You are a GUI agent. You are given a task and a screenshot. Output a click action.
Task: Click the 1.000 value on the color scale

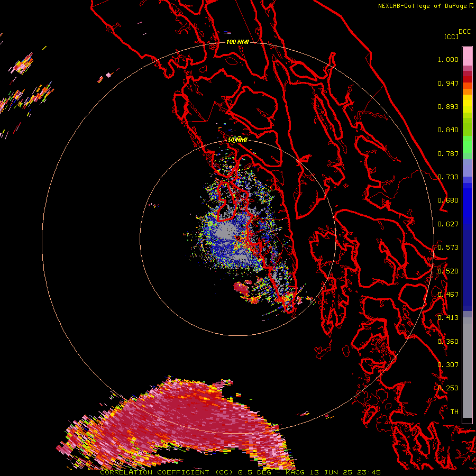coord(448,60)
